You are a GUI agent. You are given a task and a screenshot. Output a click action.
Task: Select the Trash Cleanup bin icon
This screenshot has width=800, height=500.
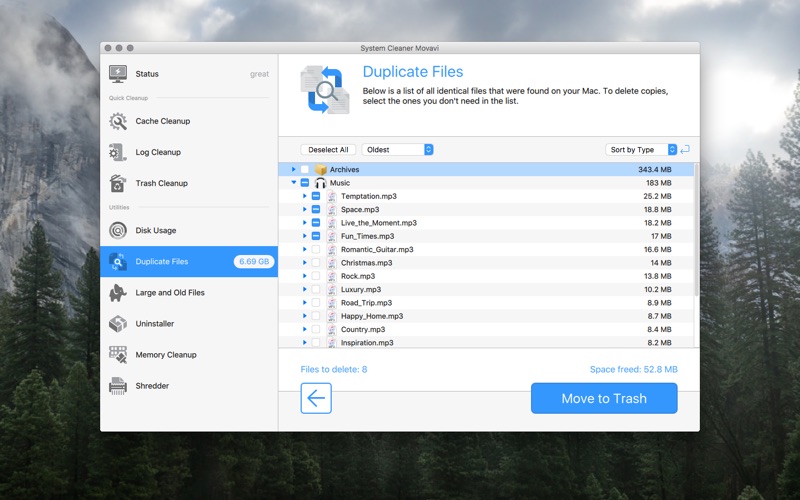pyautogui.click(x=118, y=183)
